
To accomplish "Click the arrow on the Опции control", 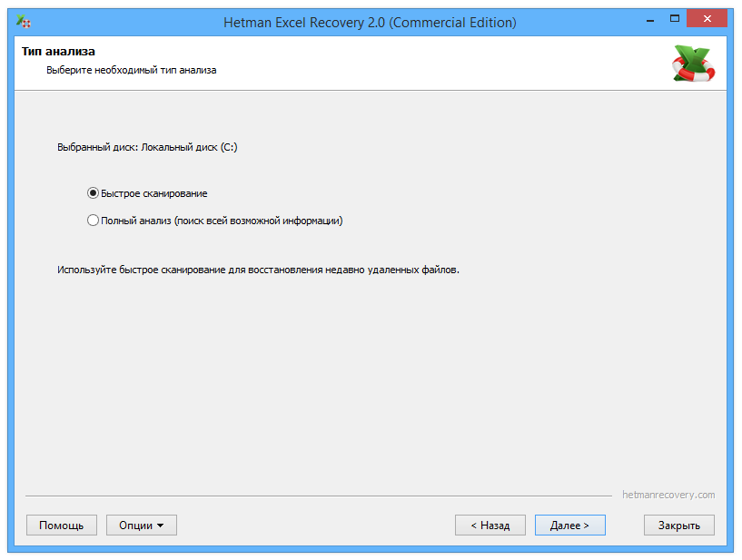I will coord(160,525).
